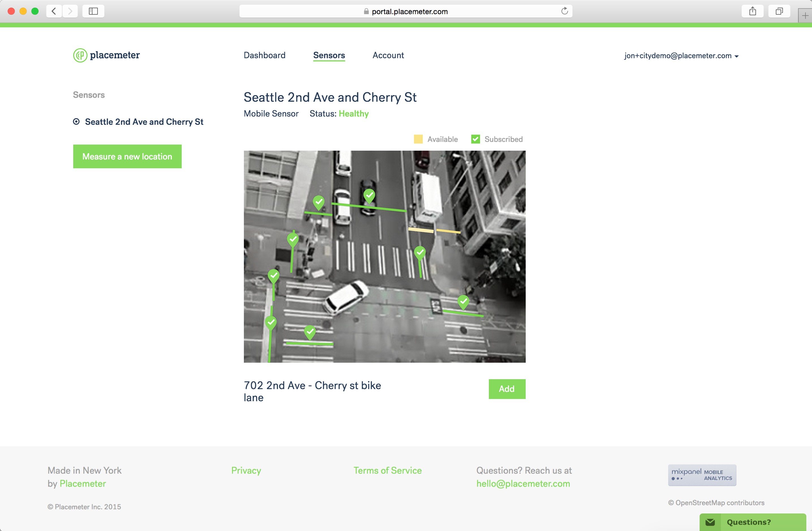Click the portal.placemeter.com address bar
Screen dimensions: 812x531
(x=409, y=11)
